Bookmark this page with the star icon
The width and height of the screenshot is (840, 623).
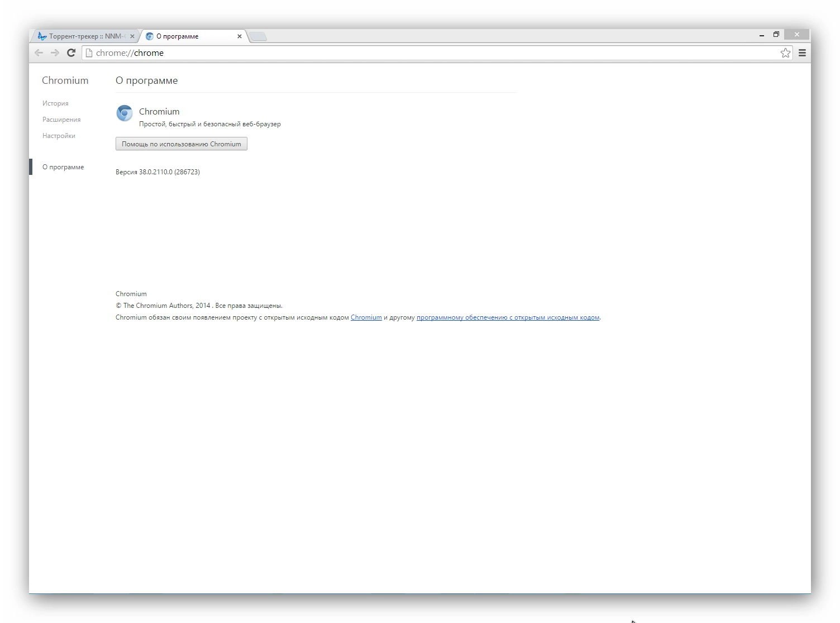coord(785,53)
